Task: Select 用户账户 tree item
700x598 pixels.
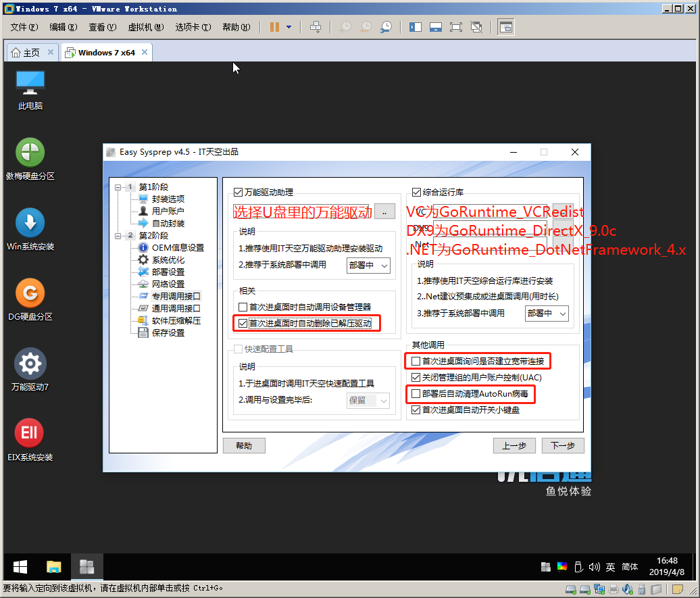Action: (x=168, y=211)
